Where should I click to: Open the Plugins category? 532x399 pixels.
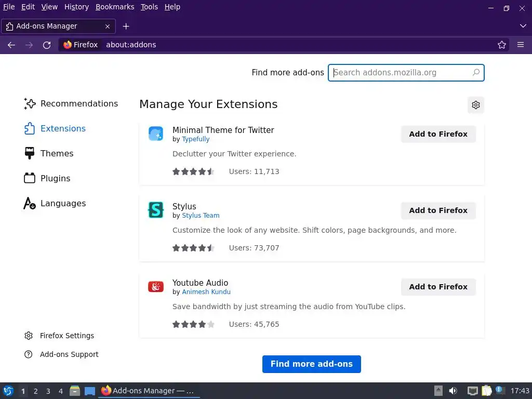click(47, 178)
